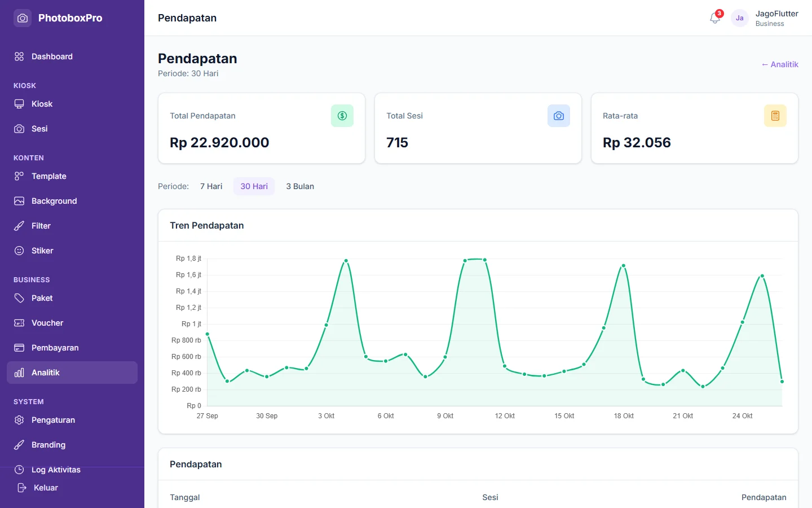
Task: Click the PhotoboxPro brand name
Action: click(x=70, y=18)
